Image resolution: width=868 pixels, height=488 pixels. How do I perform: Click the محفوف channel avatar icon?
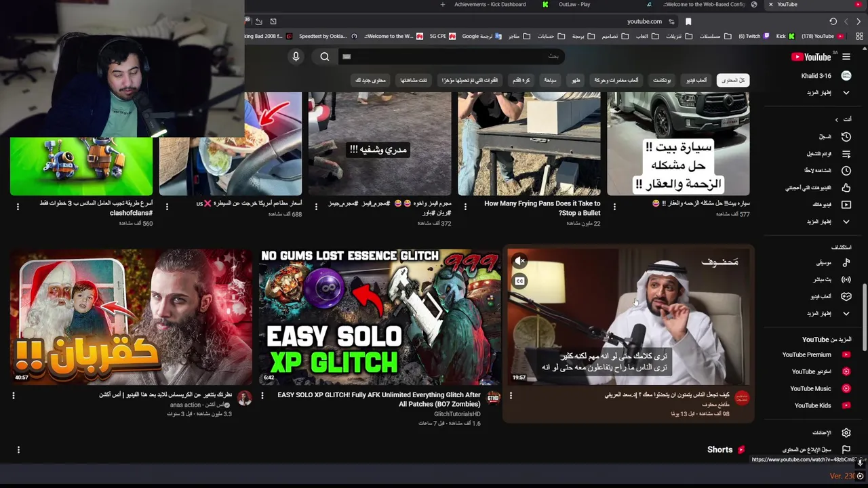[742, 398]
